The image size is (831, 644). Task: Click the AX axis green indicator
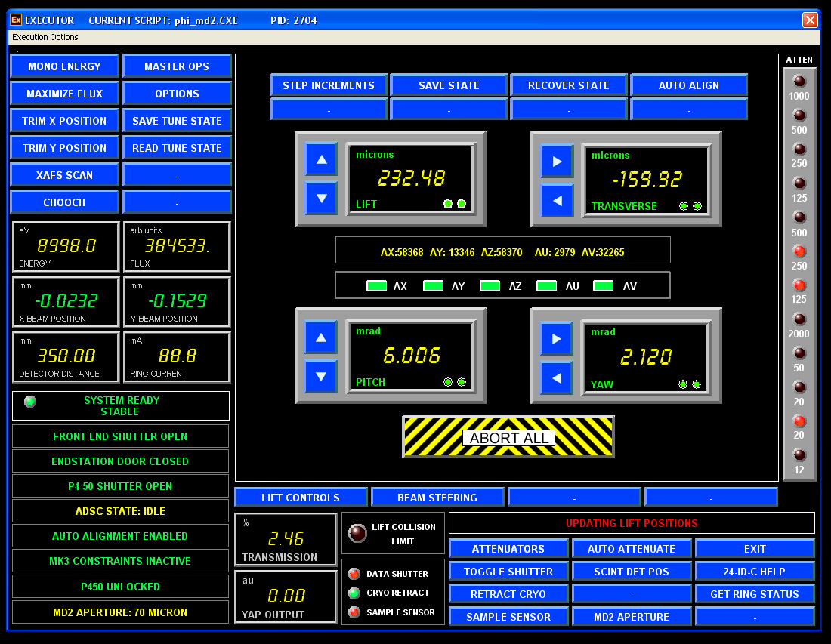[376, 286]
